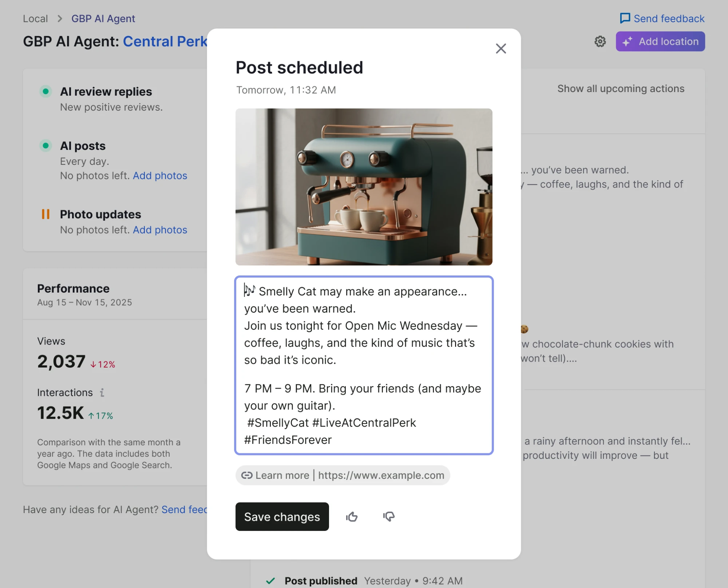The width and height of the screenshot is (728, 588).
Task: Open the GBP AI Agent breadcrumb
Action: point(103,19)
